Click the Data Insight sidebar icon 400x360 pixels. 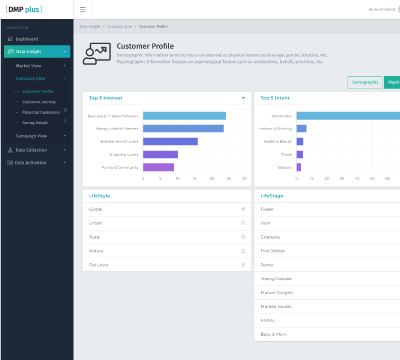tap(11, 51)
